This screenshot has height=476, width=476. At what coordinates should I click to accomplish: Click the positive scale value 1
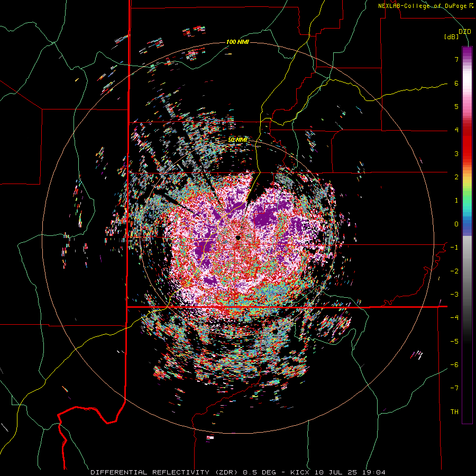[x=456, y=200]
